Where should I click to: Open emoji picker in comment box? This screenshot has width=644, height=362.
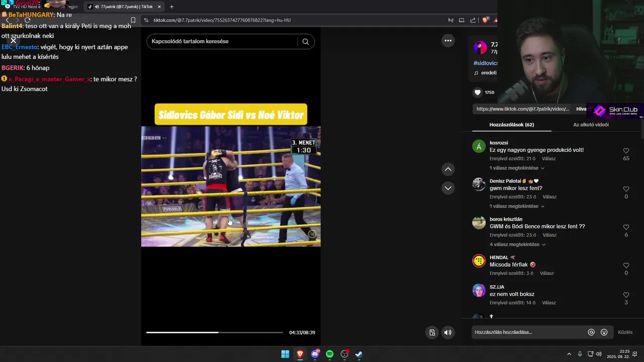604,332
